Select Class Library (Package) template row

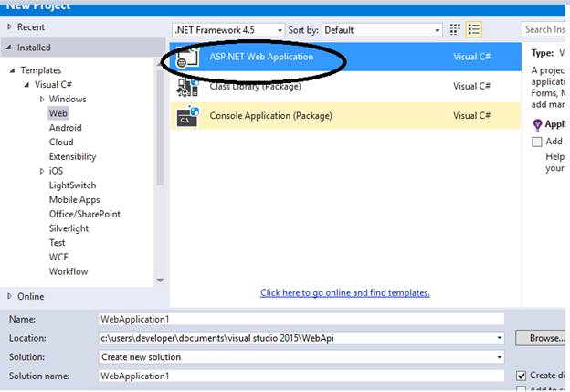click(345, 87)
